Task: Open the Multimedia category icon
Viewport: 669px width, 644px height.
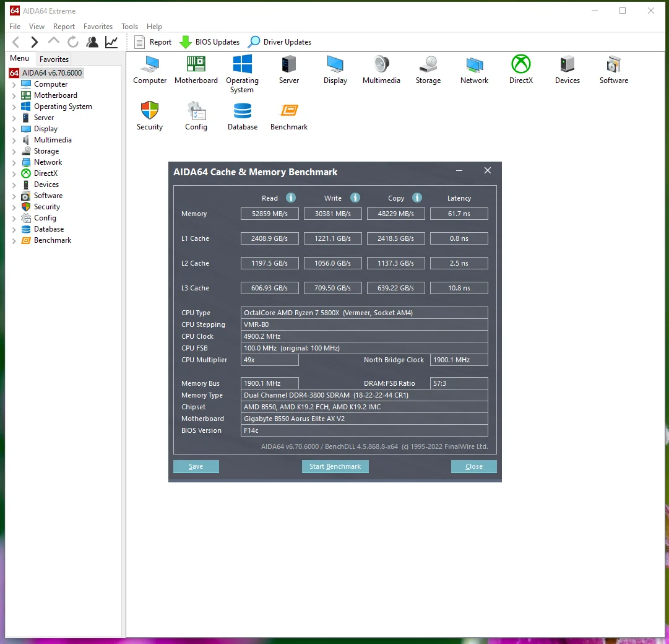Action: (x=381, y=69)
